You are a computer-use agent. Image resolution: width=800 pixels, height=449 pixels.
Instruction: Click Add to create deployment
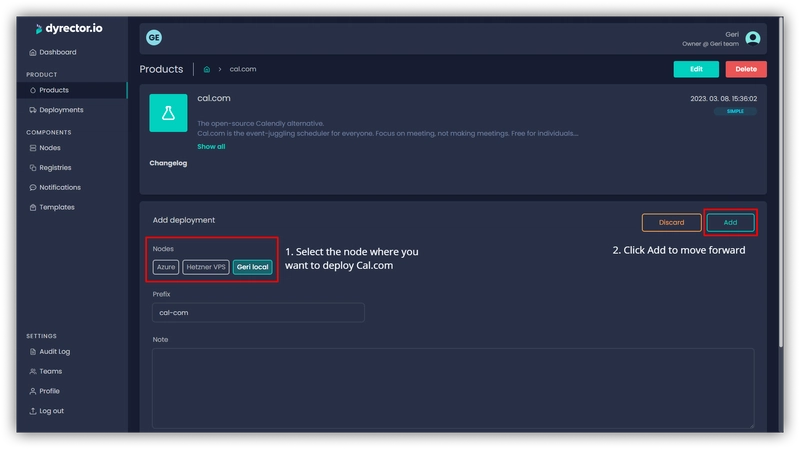(730, 222)
